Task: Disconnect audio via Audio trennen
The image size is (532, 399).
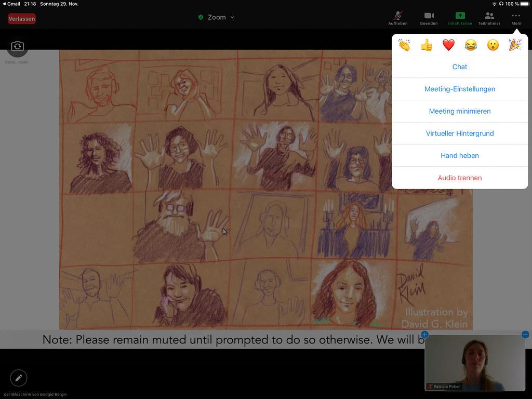Action: [x=460, y=178]
